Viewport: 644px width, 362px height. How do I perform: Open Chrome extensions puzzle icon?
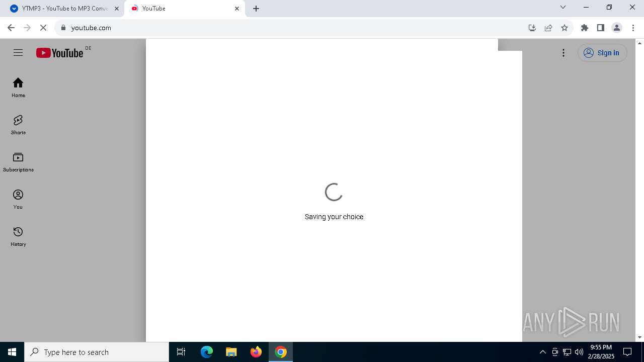585,28
